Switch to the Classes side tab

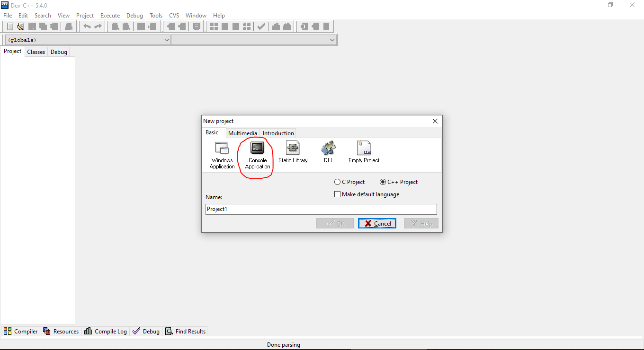[36, 52]
